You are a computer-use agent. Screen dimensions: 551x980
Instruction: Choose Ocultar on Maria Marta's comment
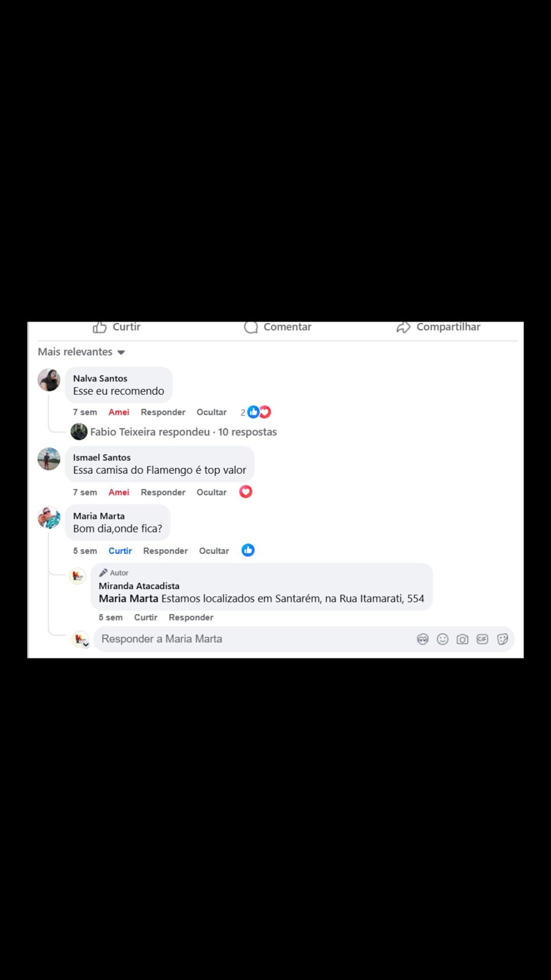point(214,551)
